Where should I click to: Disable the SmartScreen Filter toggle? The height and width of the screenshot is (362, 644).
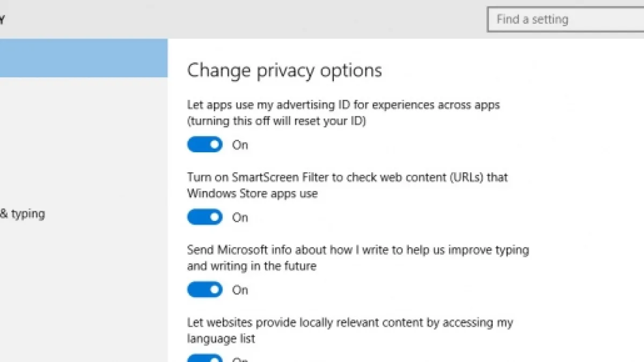(x=204, y=217)
